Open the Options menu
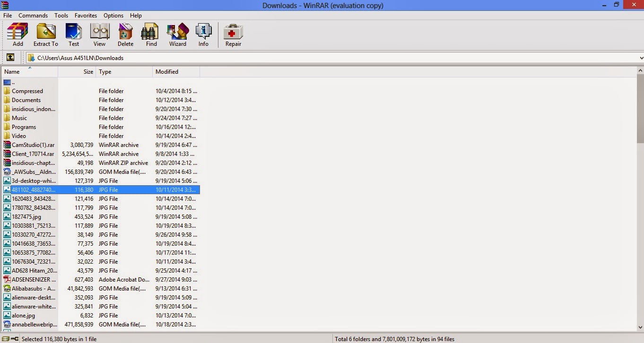Image resolution: width=644 pixels, height=343 pixels. pos(113,16)
